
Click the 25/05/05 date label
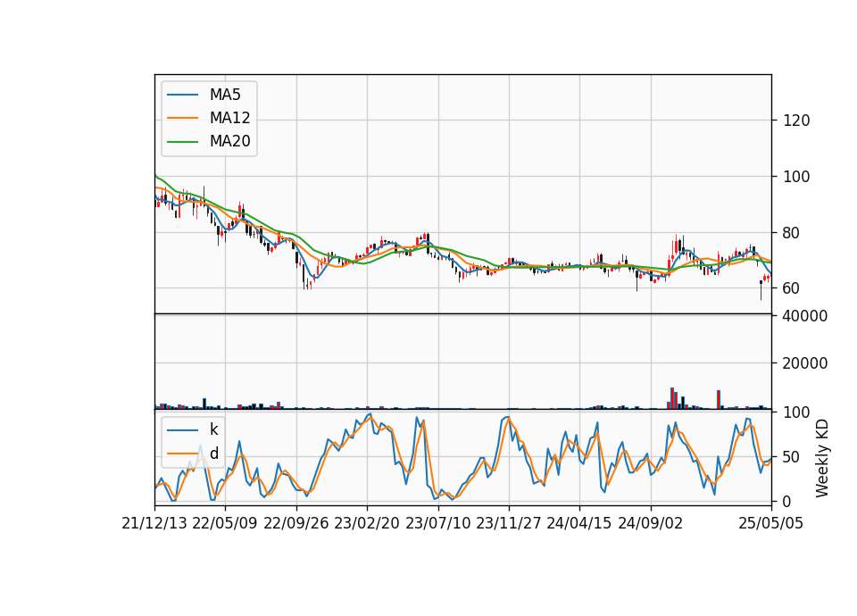pos(771,524)
